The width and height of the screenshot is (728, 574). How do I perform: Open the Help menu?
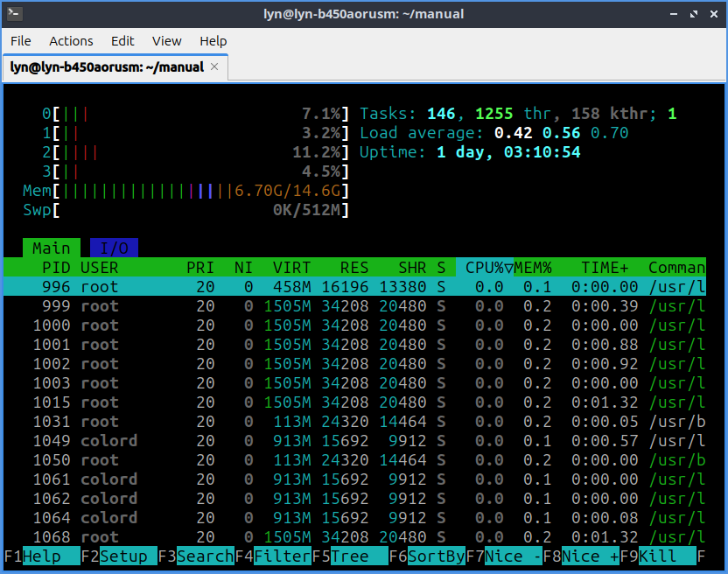pyautogui.click(x=213, y=41)
